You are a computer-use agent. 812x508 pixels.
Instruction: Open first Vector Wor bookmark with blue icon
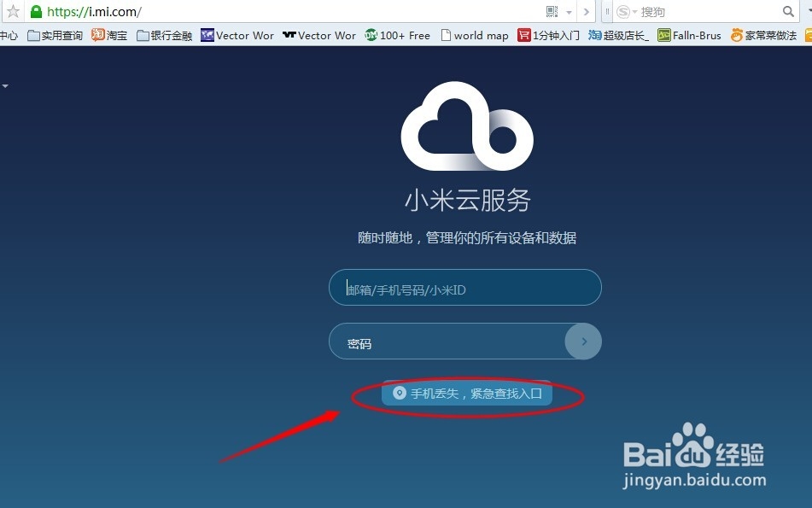tap(237, 35)
